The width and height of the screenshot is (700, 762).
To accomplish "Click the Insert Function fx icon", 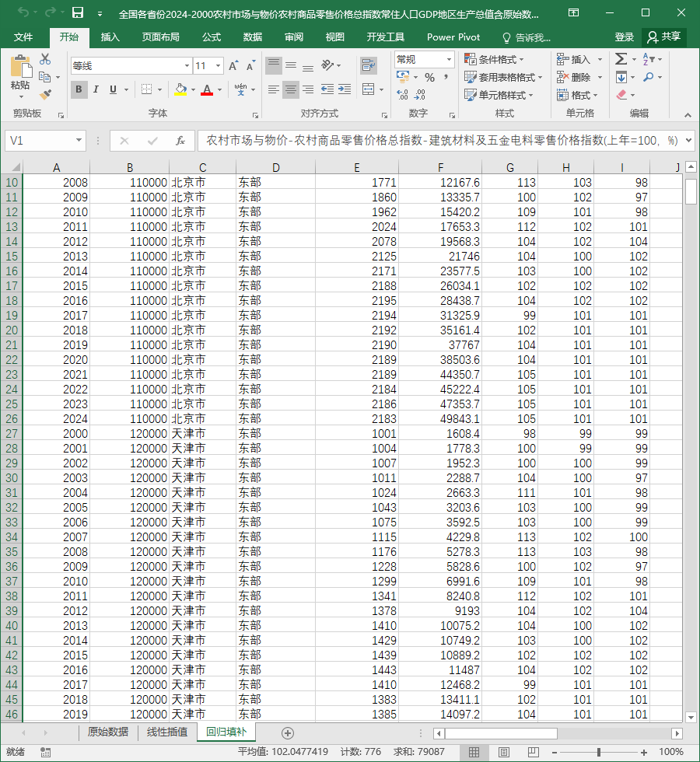I will [180, 141].
